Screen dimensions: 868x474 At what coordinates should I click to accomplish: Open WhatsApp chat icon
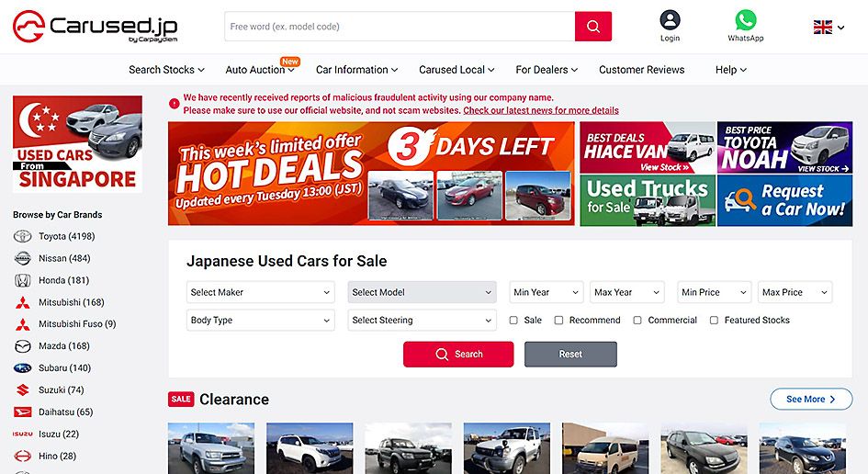(745, 20)
